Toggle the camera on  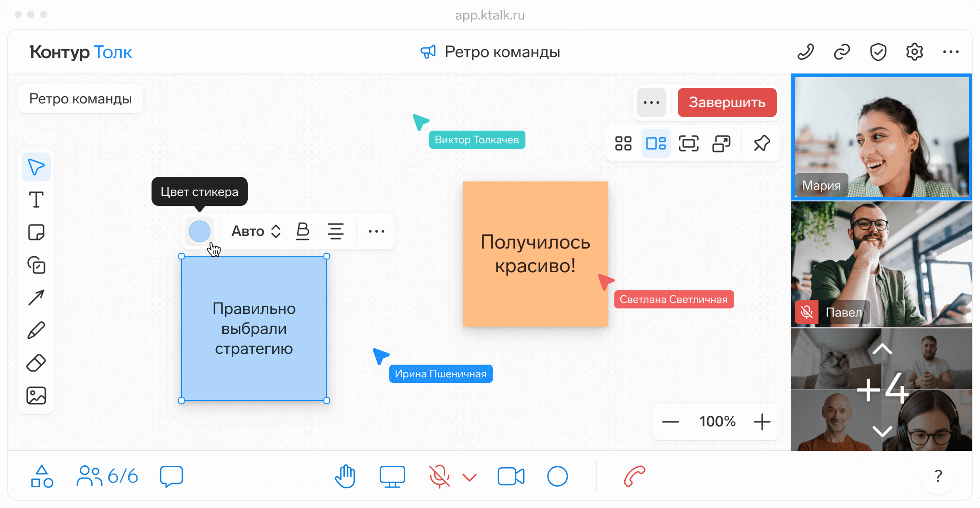coord(511,476)
